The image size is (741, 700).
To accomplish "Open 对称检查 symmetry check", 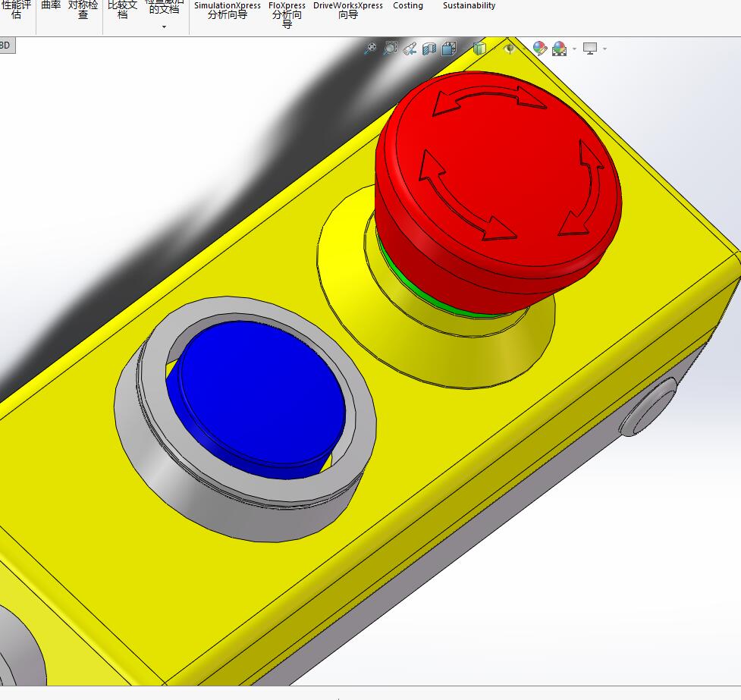I will 83,9.
